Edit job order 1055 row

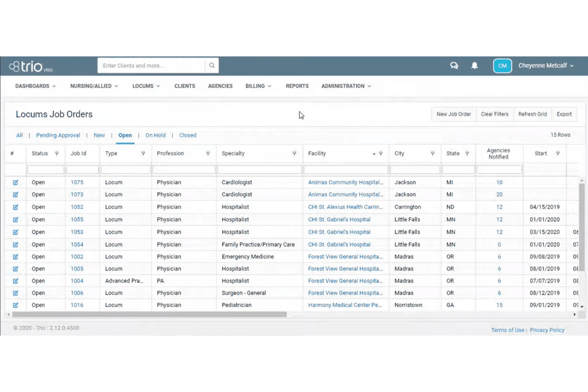15,220
